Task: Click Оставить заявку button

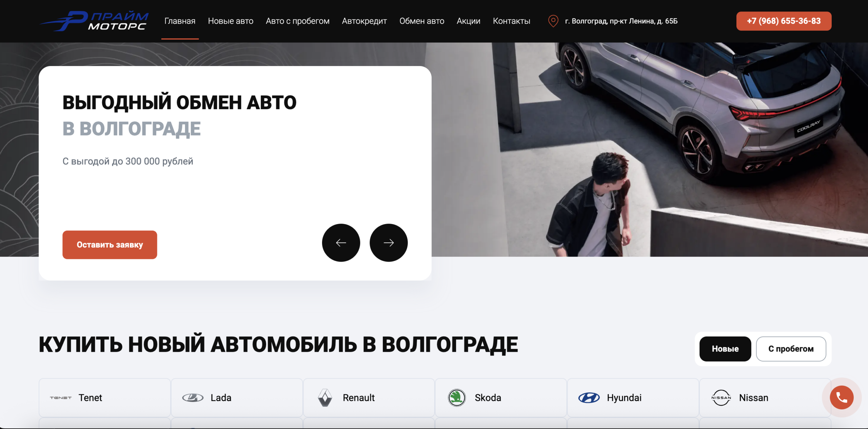Action: (110, 245)
